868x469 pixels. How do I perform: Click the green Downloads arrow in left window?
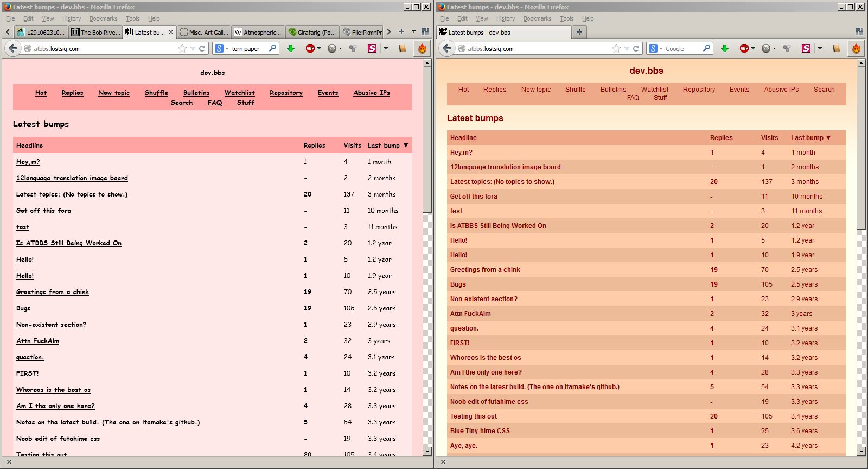(291, 48)
